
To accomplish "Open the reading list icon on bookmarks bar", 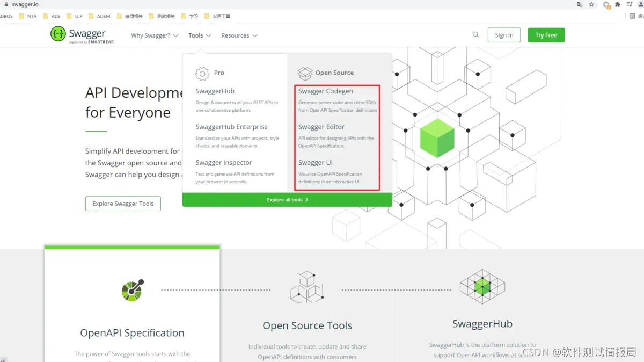I will tap(632, 16).
